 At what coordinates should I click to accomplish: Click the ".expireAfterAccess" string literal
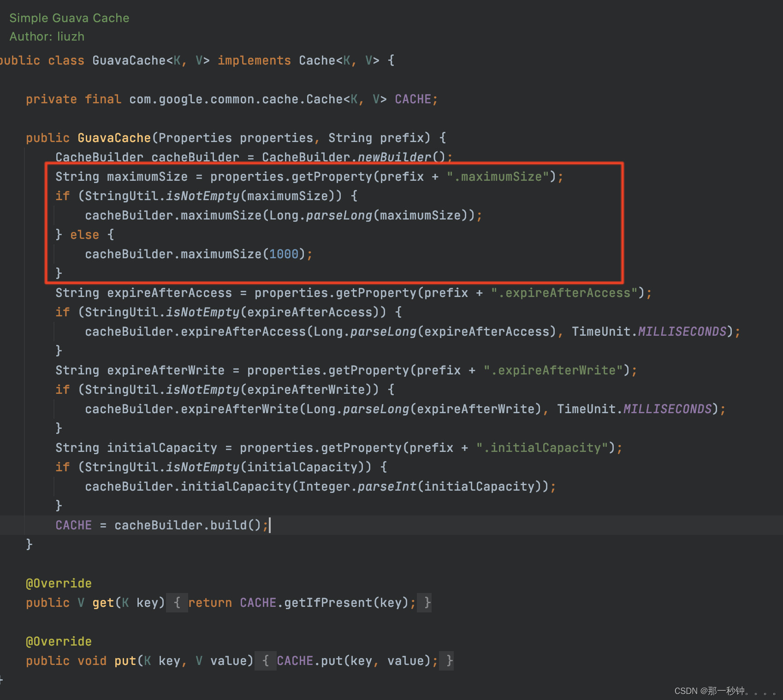click(564, 293)
